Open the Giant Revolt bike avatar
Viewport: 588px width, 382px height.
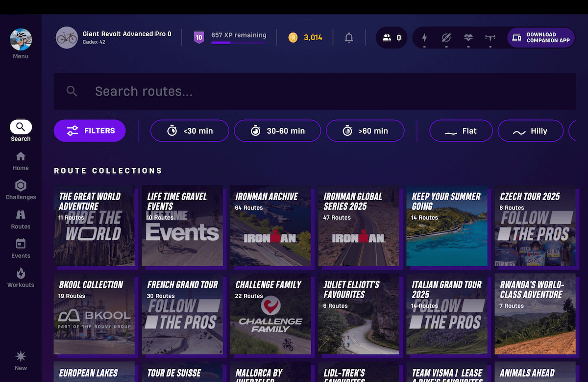coord(67,38)
